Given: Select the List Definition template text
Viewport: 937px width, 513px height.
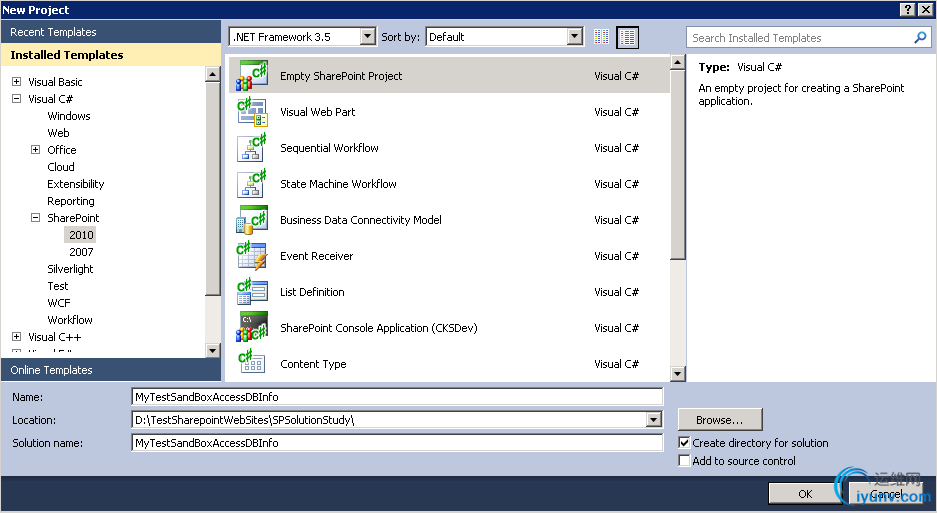Looking at the screenshot, I should 312,292.
